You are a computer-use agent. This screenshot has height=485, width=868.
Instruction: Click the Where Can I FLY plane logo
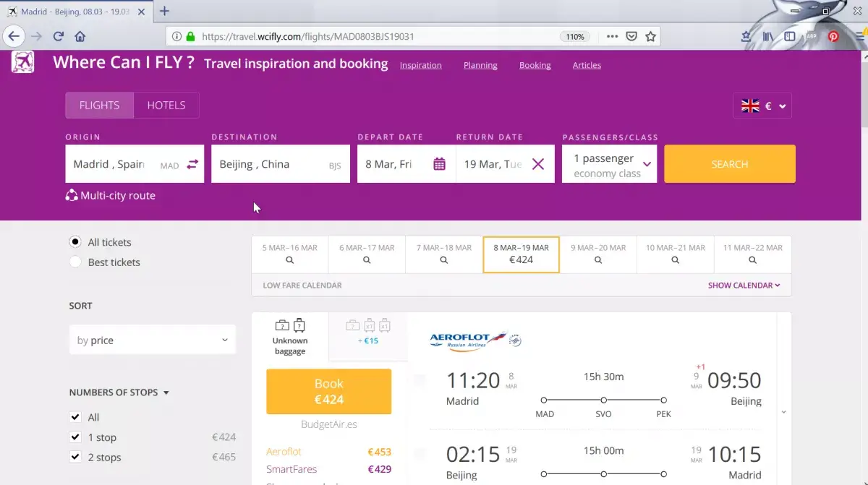(22, 62)
